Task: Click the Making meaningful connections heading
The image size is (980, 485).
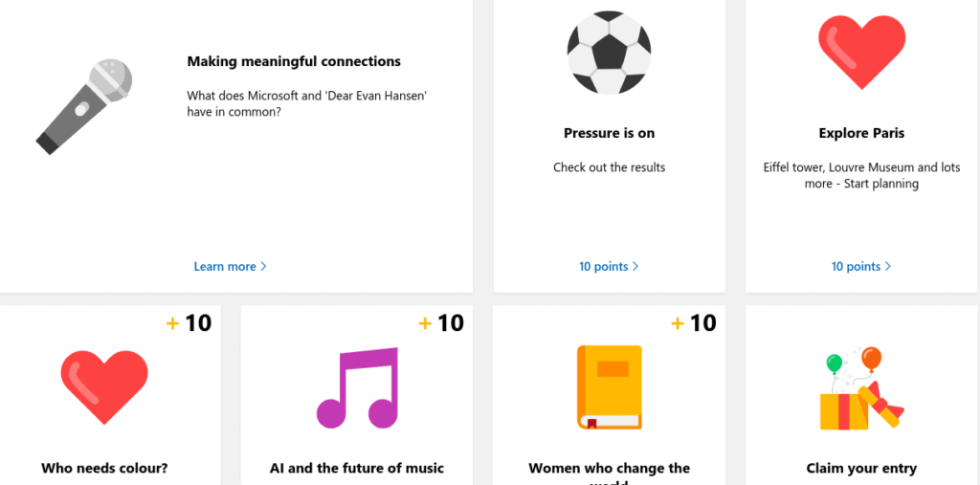Action: coord(294,61)
